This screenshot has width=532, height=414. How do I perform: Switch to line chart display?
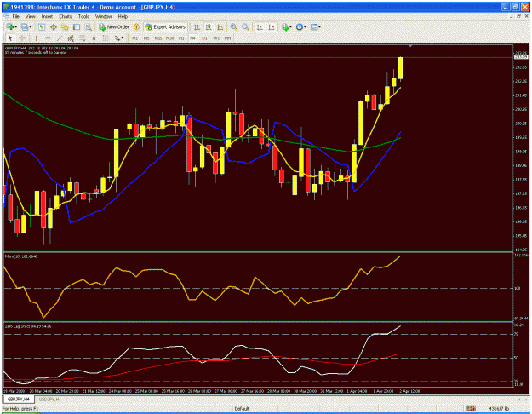click(220, 26)
